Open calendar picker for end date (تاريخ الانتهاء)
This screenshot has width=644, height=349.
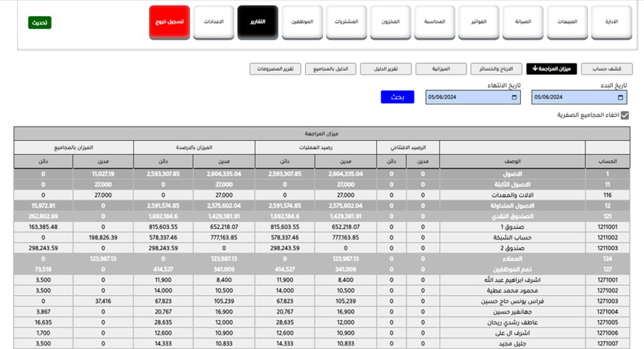(x=514, y=97)
